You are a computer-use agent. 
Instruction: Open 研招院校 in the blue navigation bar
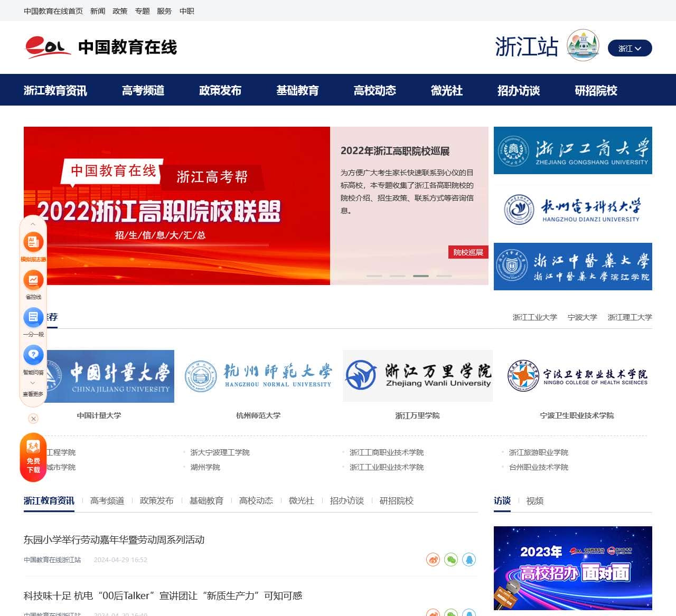(x=596, y=90)
